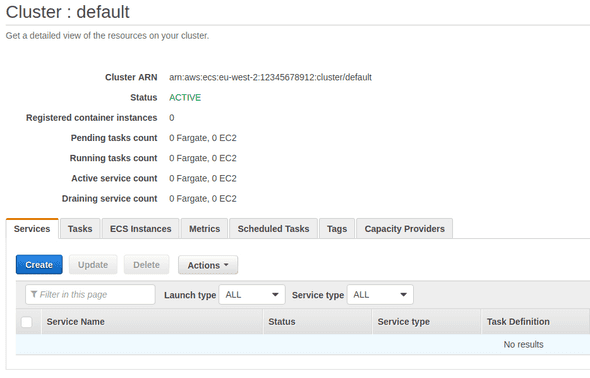The height and width of the screenshot is (378, 590).
Task: Open the Capacity Providers tab
Action: tap(404, 229)
